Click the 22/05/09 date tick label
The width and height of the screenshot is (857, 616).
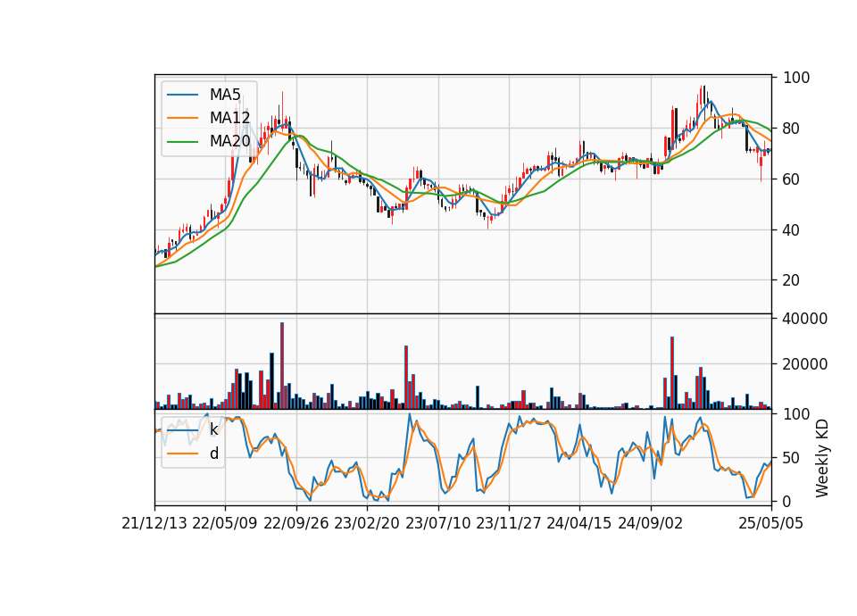225,524
